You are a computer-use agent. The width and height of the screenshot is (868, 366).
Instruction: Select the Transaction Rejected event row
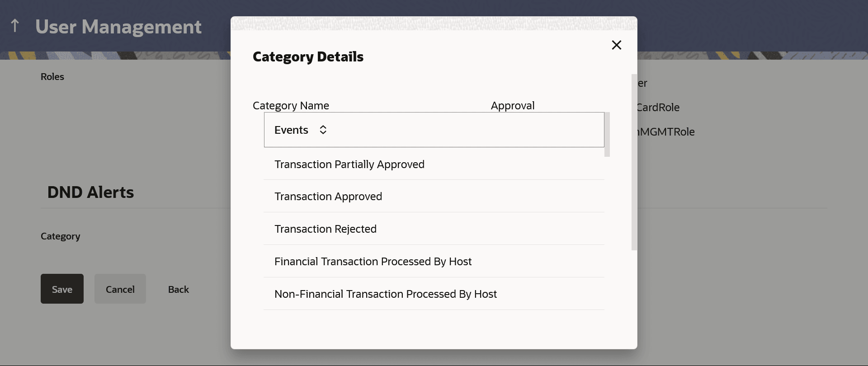[325, 229]
